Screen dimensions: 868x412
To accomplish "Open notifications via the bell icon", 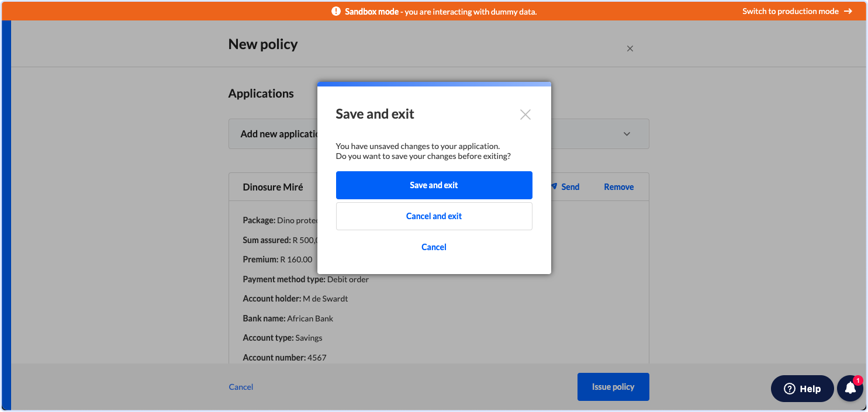I will pyautogui.click(x=850, y=388).
